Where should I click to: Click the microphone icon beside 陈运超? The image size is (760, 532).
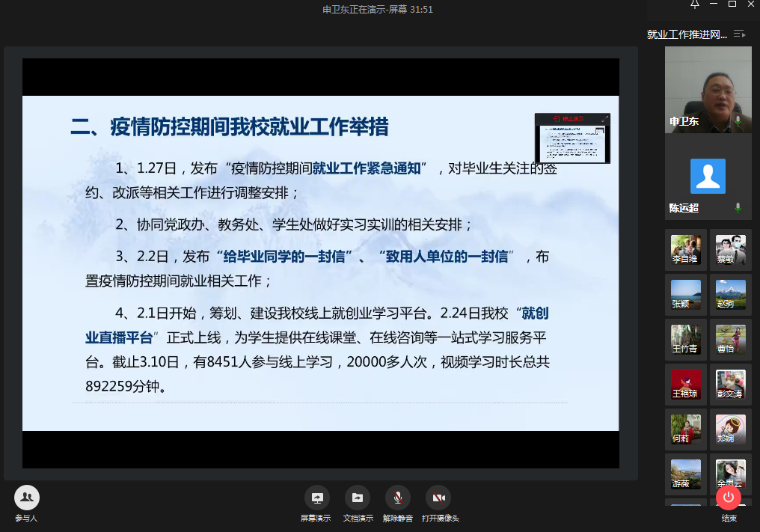pos(738,207)
